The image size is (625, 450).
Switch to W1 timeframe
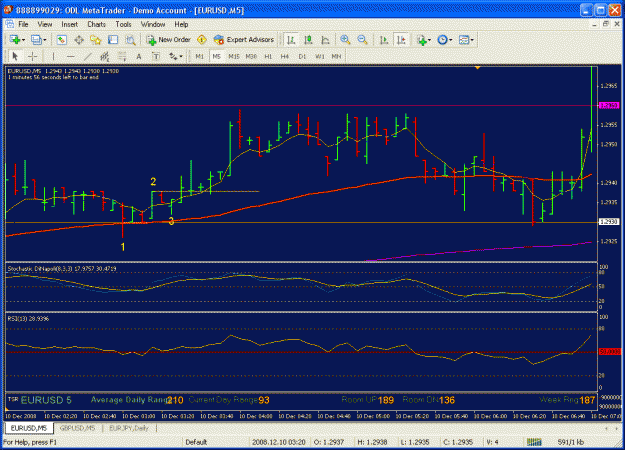tap(320, 57)
